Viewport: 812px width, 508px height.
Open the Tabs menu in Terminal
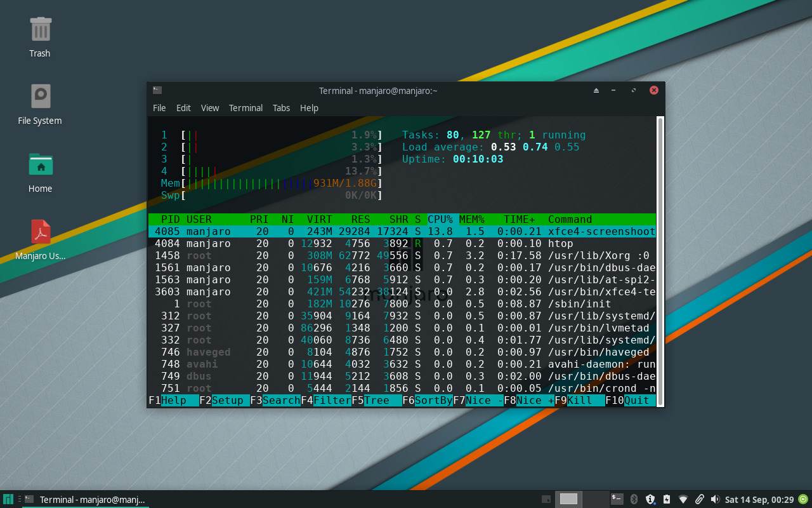[x=281, y=108]
